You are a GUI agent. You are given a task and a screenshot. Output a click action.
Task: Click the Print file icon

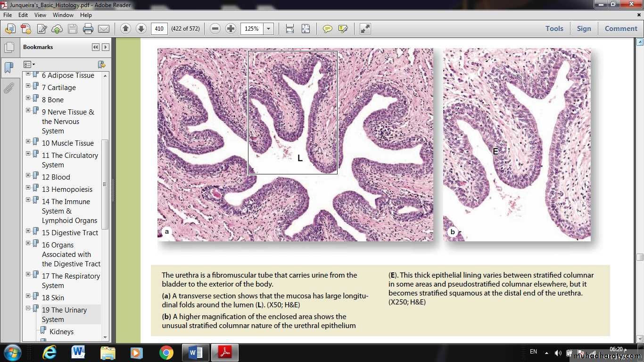[88, 29]
